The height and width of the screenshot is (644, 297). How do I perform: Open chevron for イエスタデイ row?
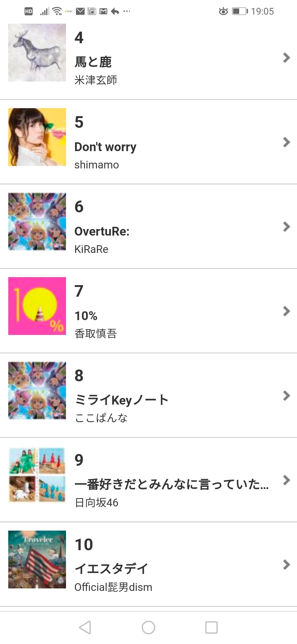pos(286,564)
